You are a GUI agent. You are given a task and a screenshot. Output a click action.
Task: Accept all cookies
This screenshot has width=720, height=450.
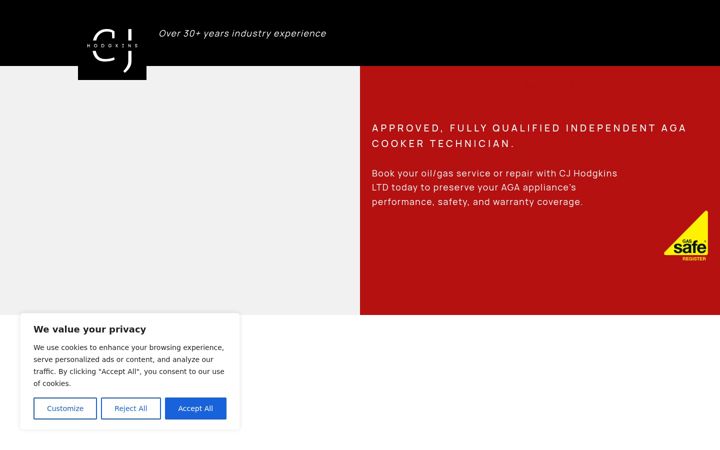196,408
